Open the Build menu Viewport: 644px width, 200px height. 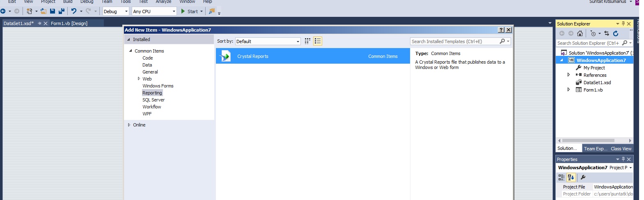click(x=68, y=2)
